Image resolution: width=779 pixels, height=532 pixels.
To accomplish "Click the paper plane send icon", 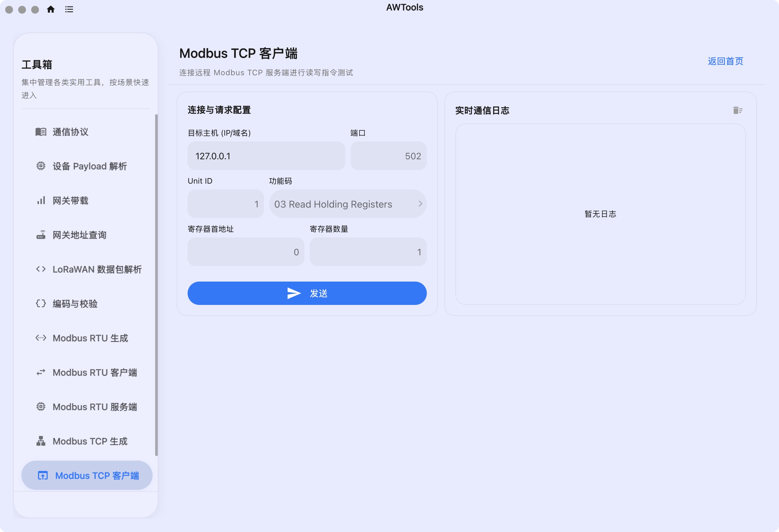I will point(294,293).
